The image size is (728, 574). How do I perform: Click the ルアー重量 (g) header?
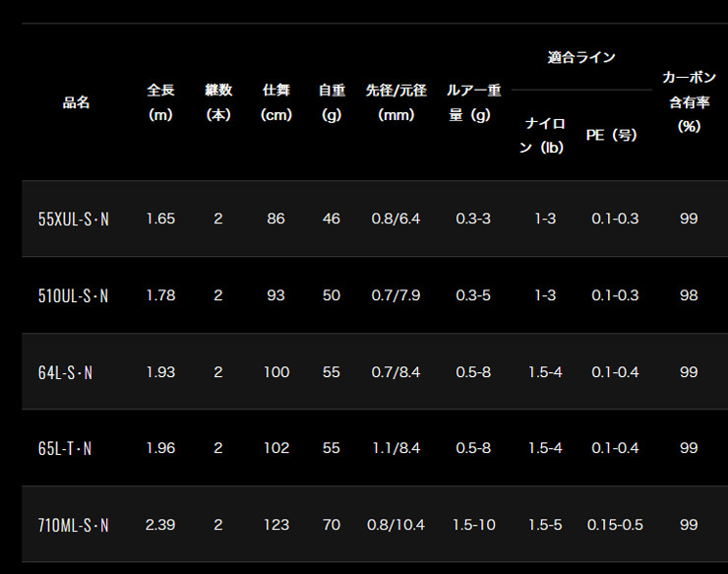(x=473, y=102)
